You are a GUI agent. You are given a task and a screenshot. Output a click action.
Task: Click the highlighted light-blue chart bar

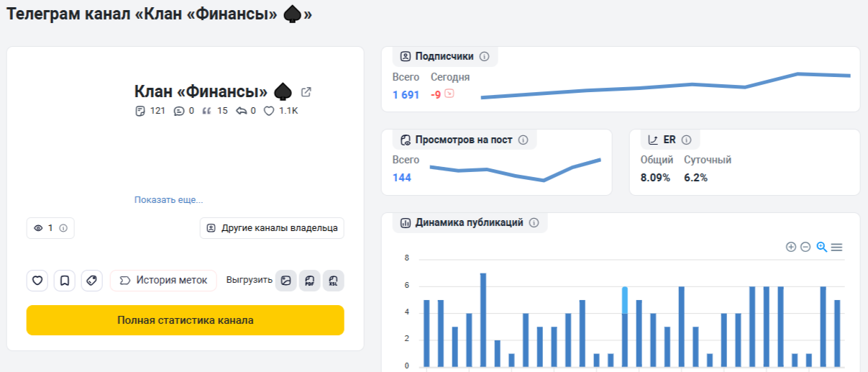pos(625,300)
